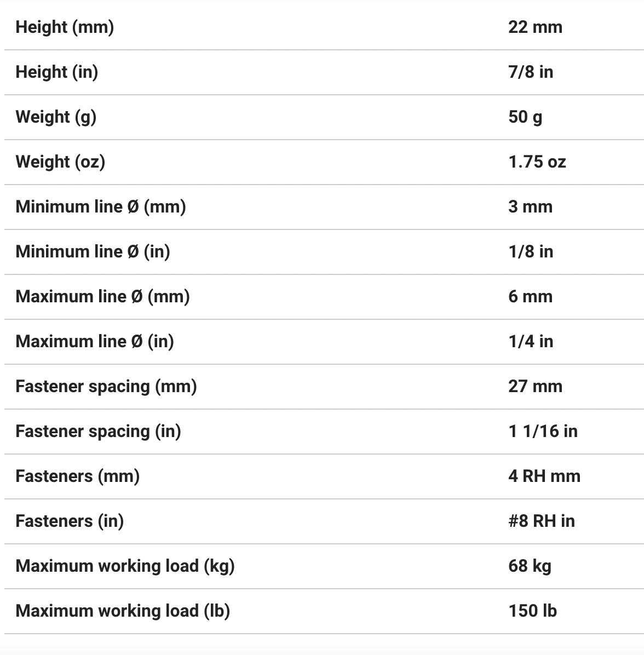This screenshot has height=655, width=644.
Task: Click the "Weight (g)" row label
Action: [56, 117]
